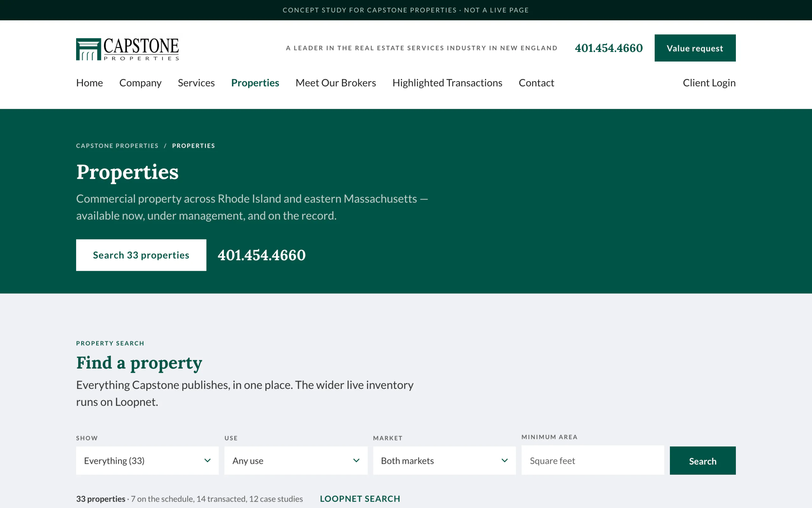Click the green Search button

[x=703, y=461]
